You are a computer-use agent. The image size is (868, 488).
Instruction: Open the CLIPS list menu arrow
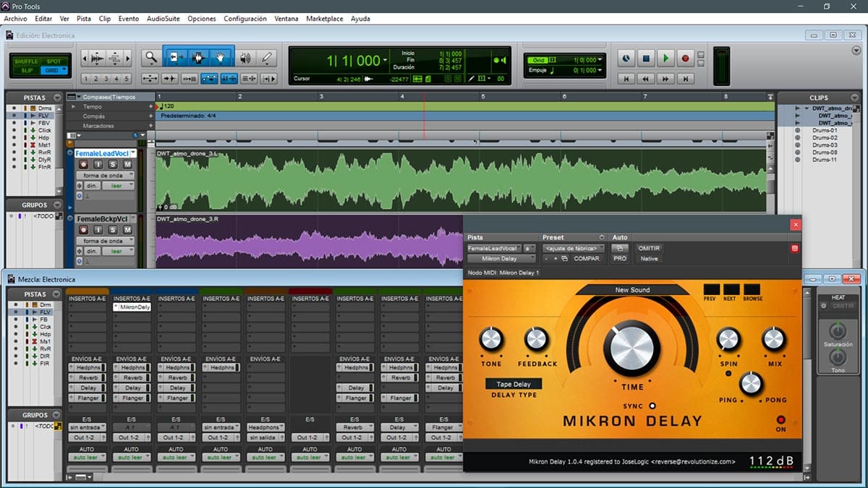856,97
